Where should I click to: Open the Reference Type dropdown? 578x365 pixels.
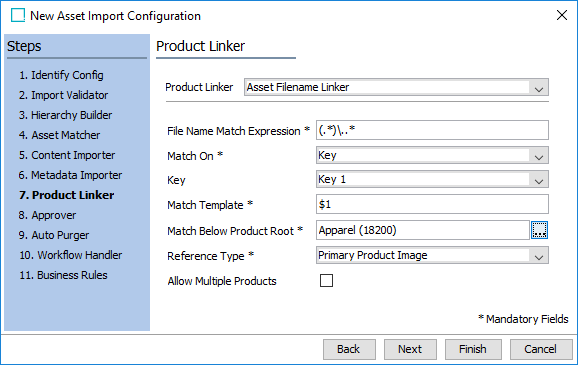432,255
